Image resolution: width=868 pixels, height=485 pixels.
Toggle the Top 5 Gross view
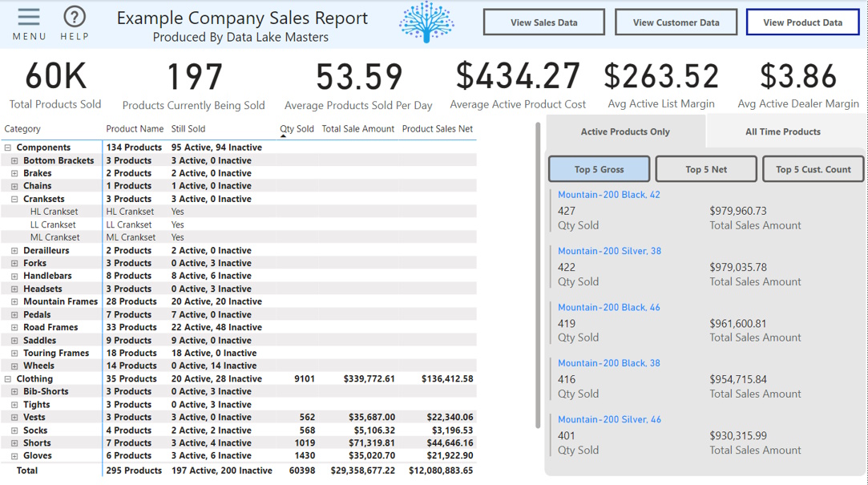click(599, 169)
